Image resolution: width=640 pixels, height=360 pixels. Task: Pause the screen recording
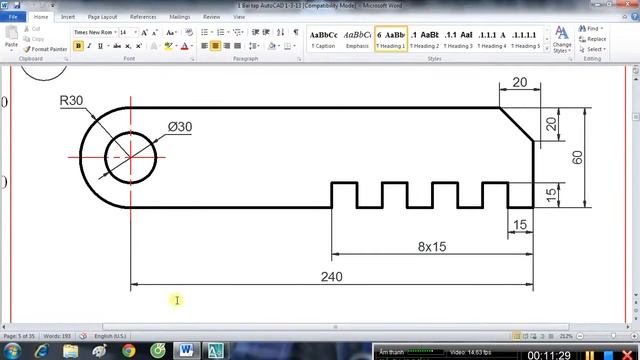click(590, 355)
